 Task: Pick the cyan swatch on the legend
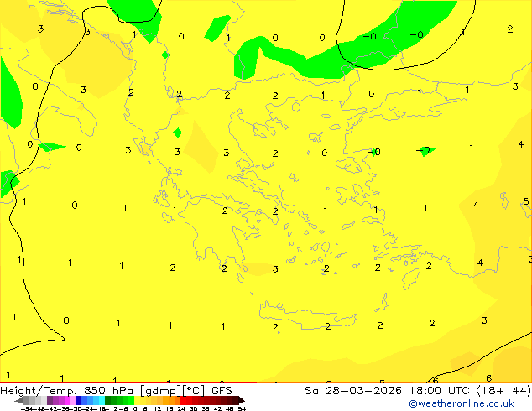tap(102, 400)
